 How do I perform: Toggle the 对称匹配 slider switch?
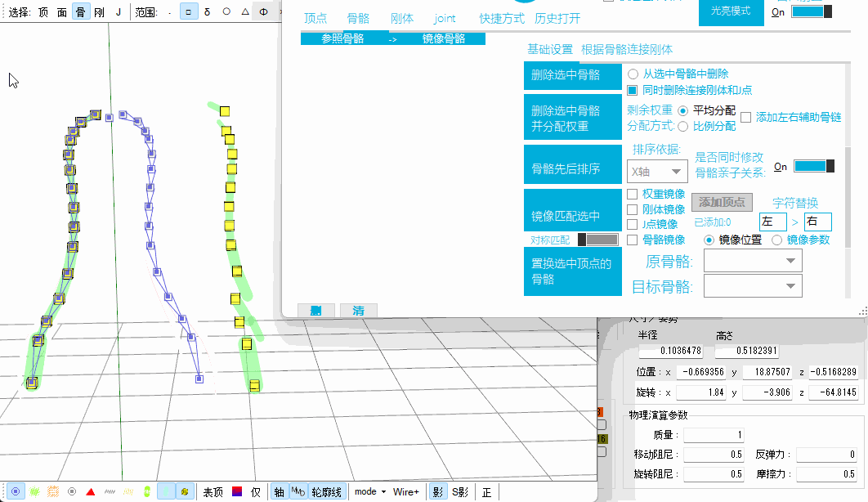click(597, 240)
